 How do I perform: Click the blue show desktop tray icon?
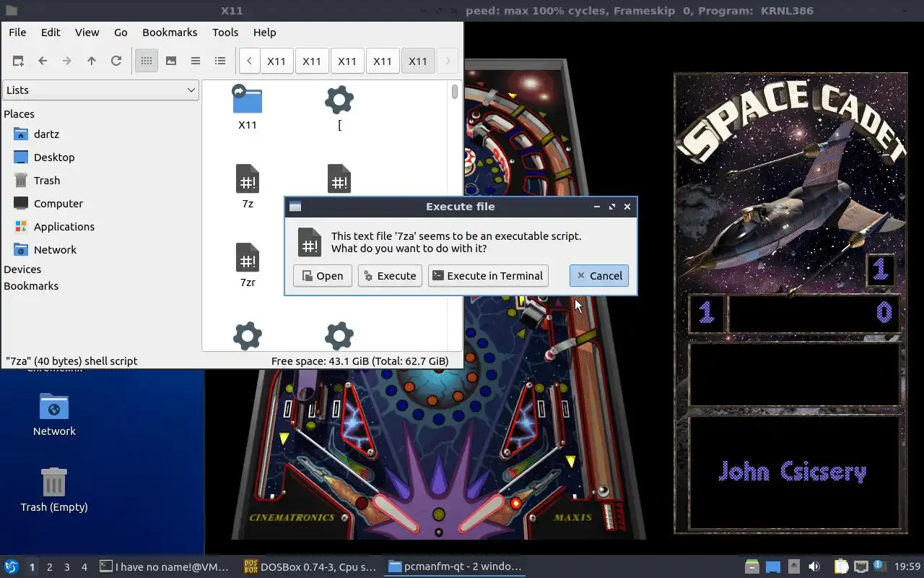pos(772,567)
